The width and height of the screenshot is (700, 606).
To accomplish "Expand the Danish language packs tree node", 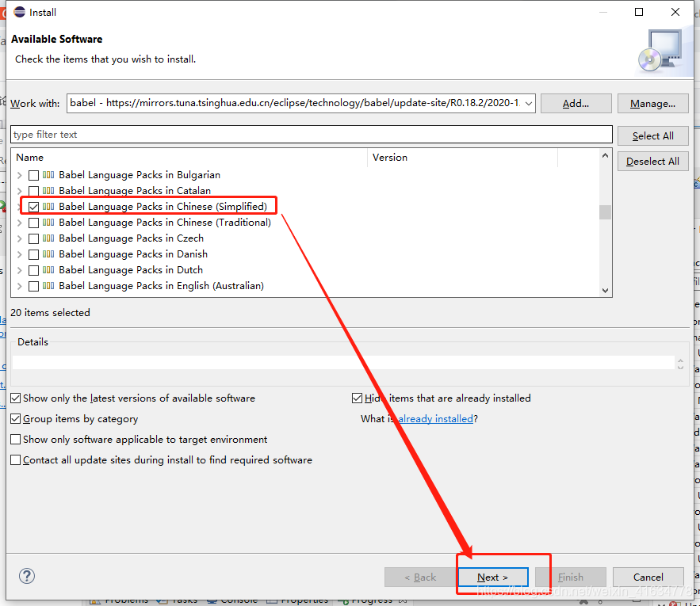I will click(x=19, y=254).
